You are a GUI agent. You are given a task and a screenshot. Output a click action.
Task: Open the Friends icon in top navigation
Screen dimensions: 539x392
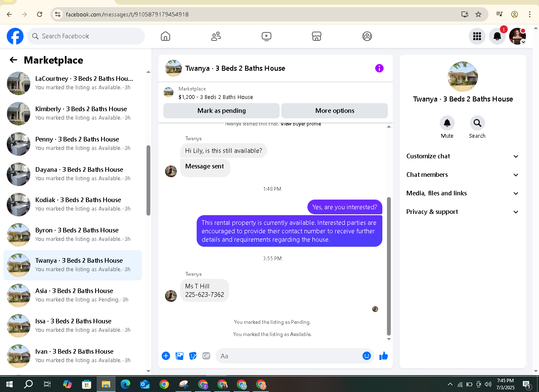216,36
